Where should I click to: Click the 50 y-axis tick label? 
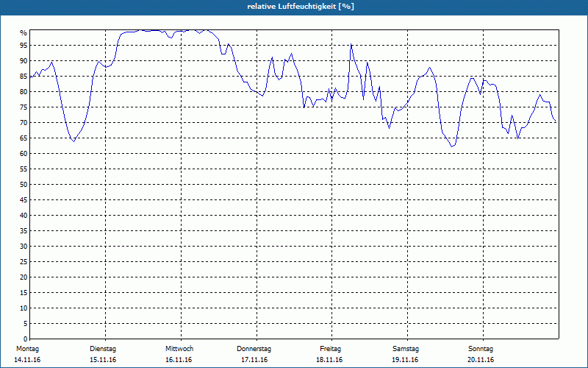pos(24,185)
